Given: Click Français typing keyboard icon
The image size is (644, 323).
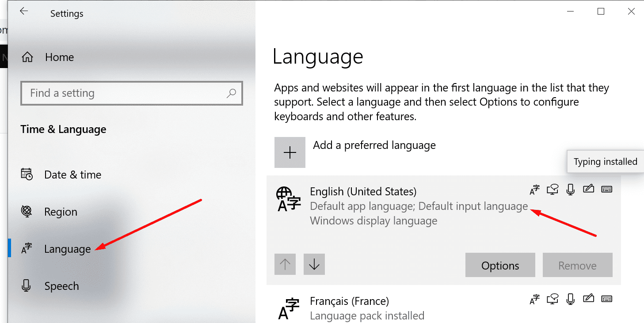Looking at the screenshot, I should click(x=607, y=299).
